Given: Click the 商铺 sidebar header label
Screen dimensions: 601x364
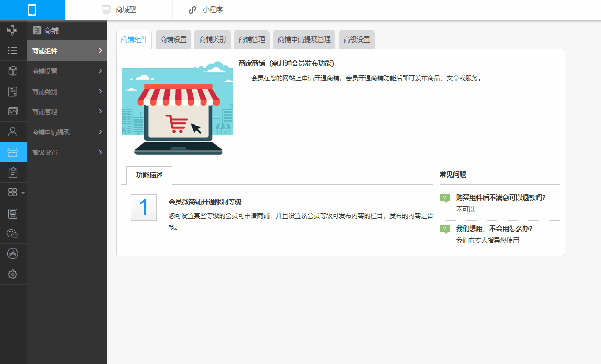Looking at the screenshot, I should click(51, 30).
